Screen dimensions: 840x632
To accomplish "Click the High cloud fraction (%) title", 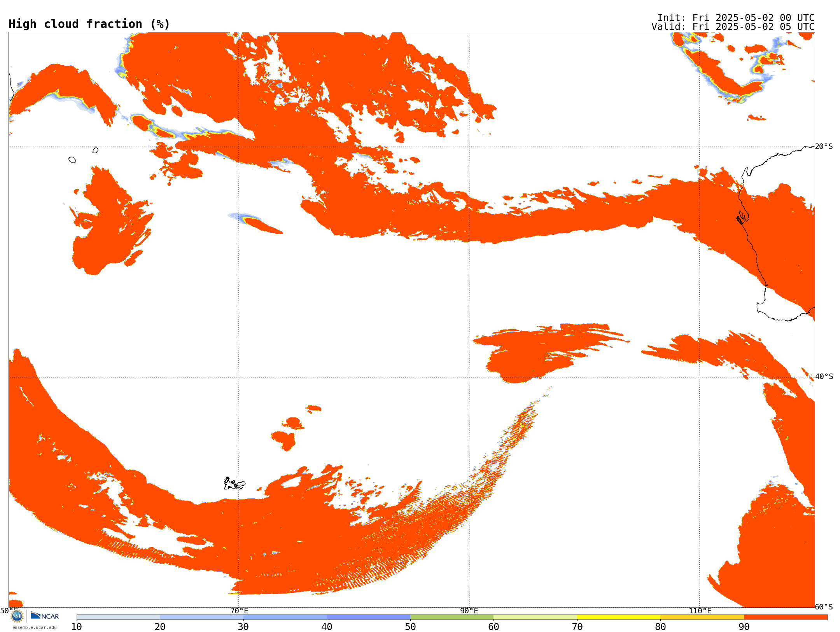I will point(89,24).
